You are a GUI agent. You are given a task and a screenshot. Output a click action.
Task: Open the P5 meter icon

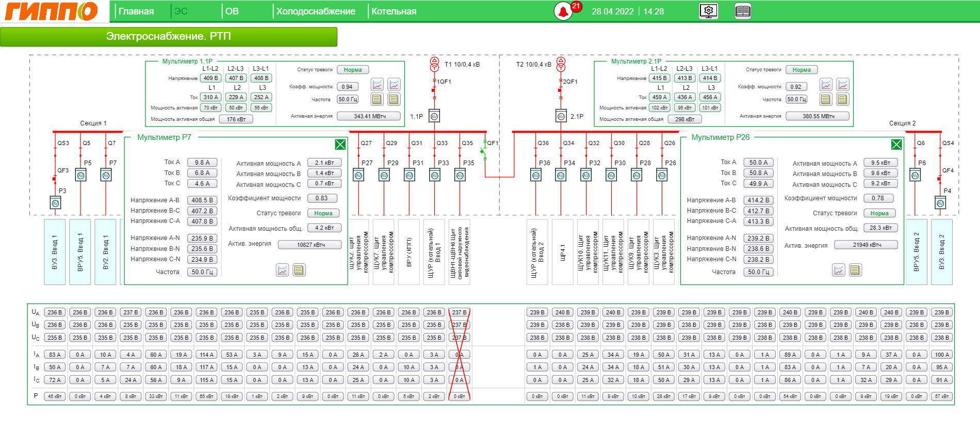pos(80,176)
